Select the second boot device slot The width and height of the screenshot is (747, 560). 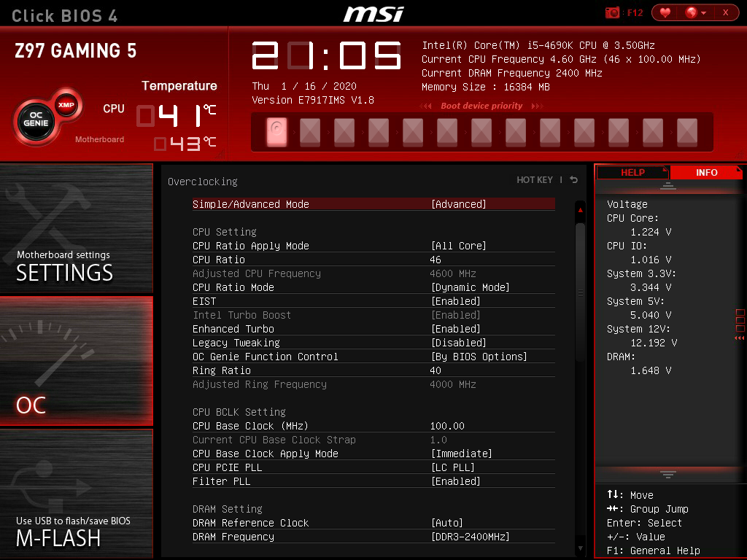click(x=310, y=131)
